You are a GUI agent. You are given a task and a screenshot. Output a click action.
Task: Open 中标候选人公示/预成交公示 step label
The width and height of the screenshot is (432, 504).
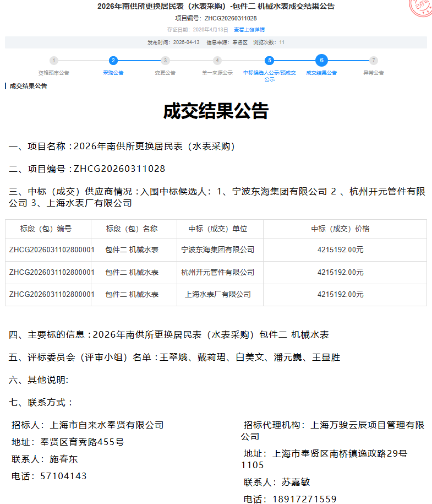269,75
